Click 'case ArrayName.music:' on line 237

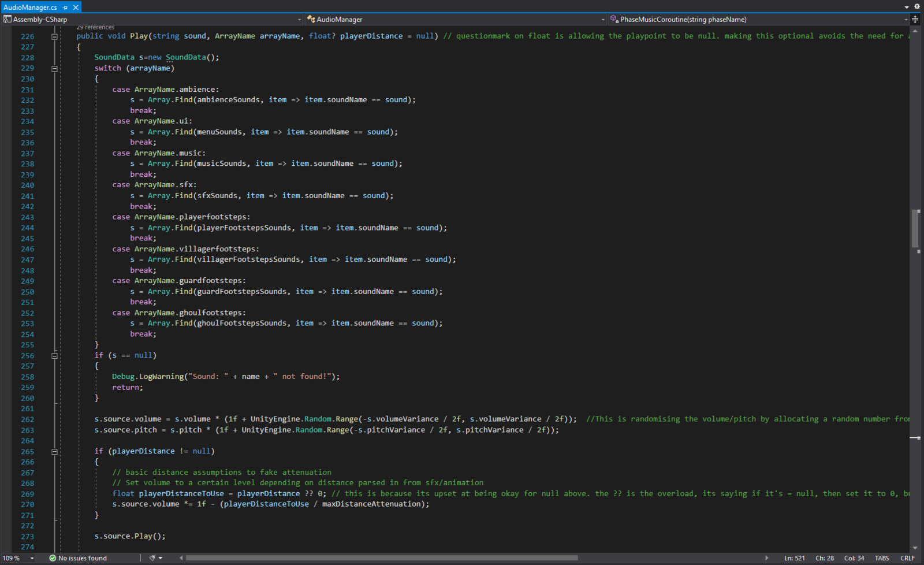click(x=159, y=154)
